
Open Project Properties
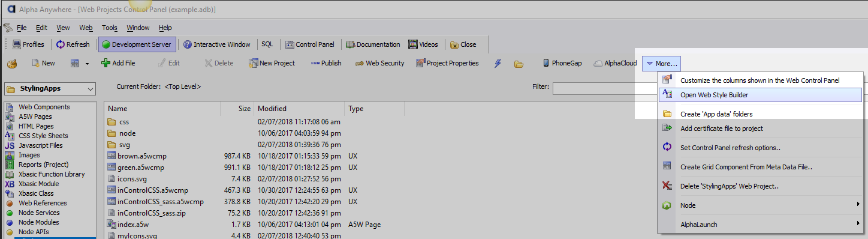pos(447,63)
